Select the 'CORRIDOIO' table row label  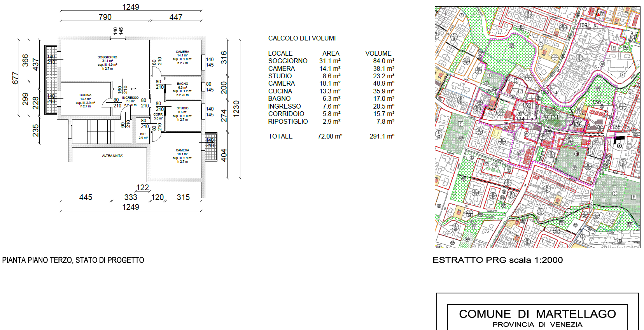[286, 114]
